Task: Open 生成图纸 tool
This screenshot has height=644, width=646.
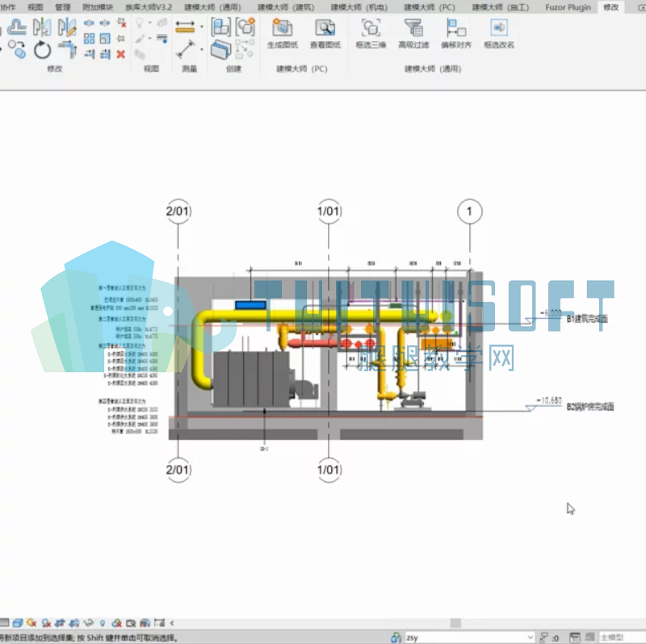Action: [282, 34]
